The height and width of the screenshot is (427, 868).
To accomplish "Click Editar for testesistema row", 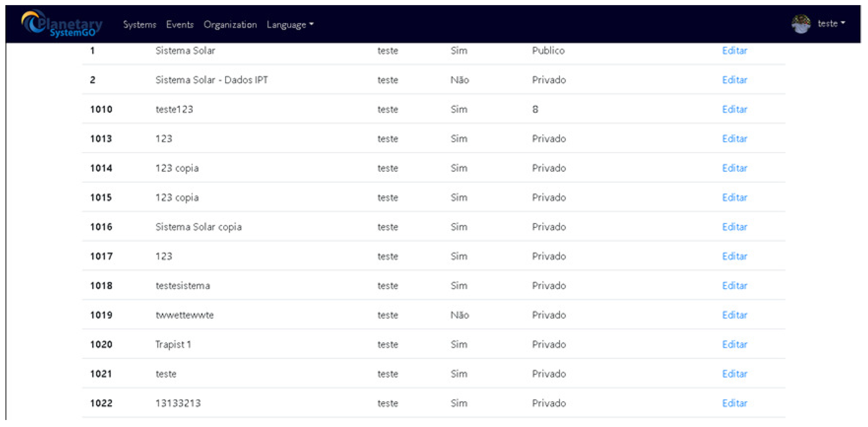I will [x=735, y=286].
